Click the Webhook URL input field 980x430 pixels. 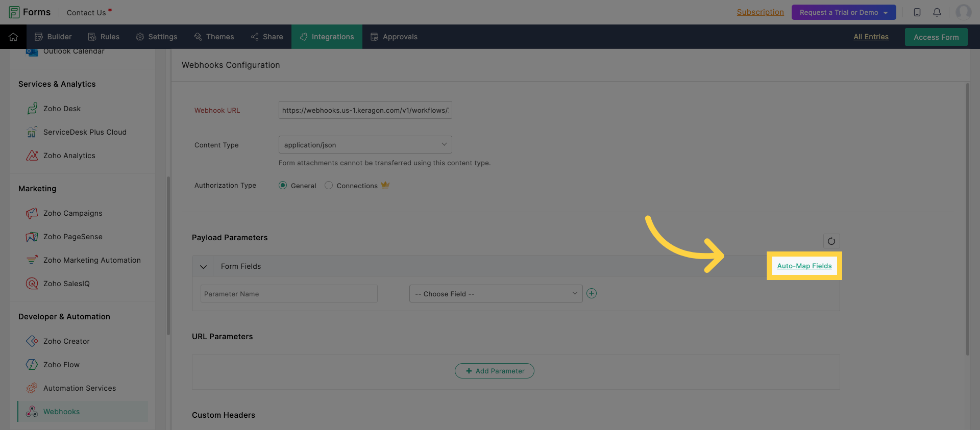[365, 110]
